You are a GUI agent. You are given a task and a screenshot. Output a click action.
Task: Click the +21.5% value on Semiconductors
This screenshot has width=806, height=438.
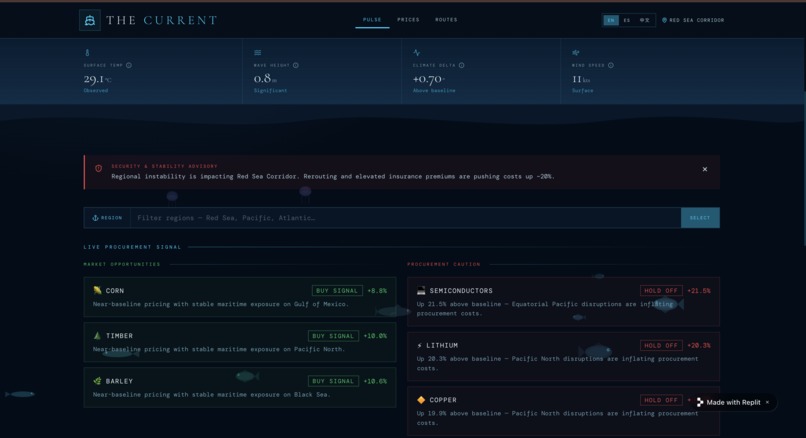coord(699,290)
